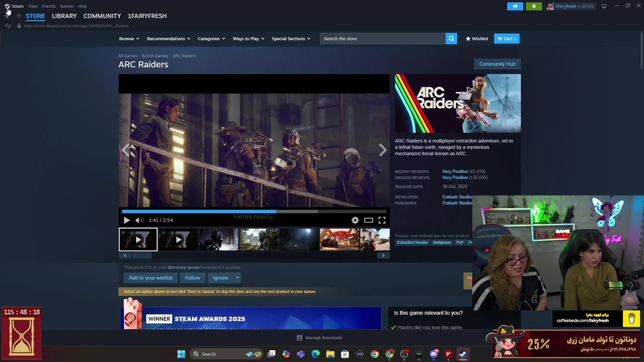This screenshot has width=644, height=362.
Task: Enter fullscreen video mode
Action: 382,220
